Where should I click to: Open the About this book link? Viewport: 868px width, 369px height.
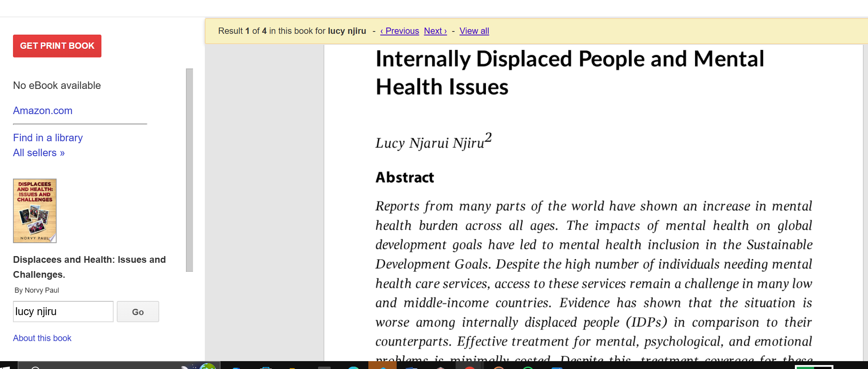42,338
